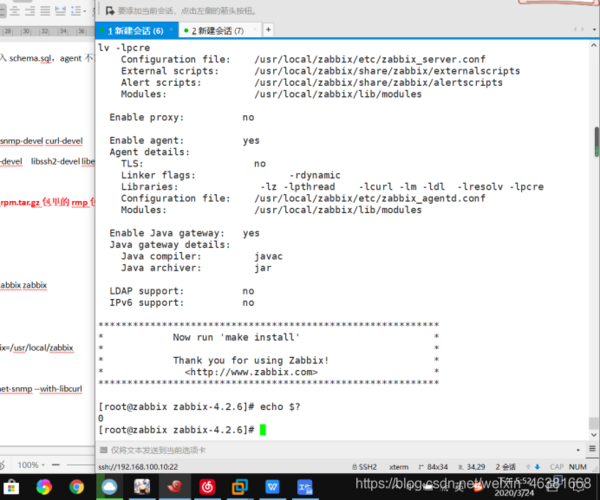The height and width of the screenshot is (500, 600).
Task: Click center align icon in Word toolbar
Action: (15, 11)
